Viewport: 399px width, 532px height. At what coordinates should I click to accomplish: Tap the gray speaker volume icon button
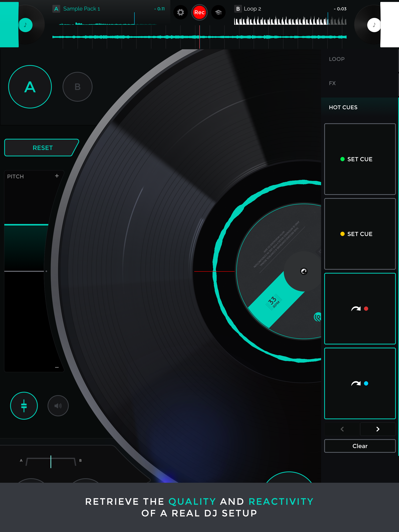pyautogui.click(x=58, y=405)
